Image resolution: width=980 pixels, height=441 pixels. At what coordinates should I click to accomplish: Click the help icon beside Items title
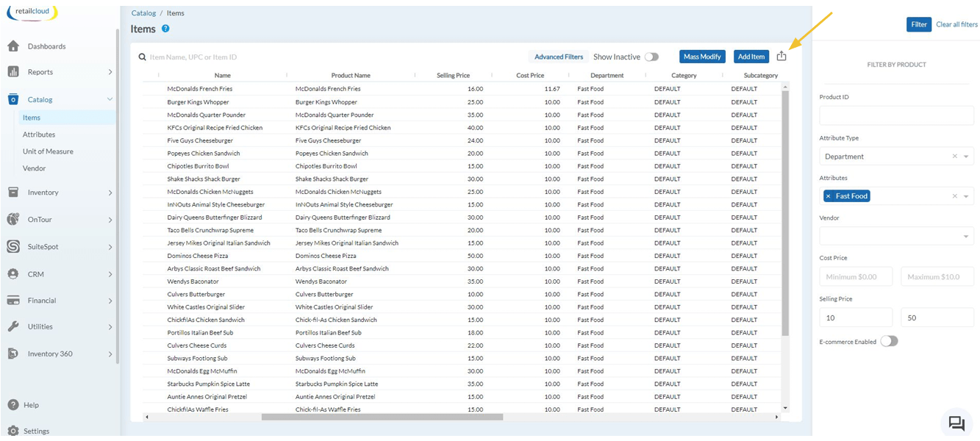(165, 29)
